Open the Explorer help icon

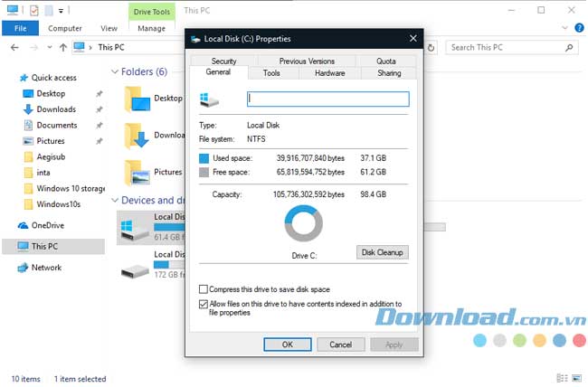click(x=579, y=28)
